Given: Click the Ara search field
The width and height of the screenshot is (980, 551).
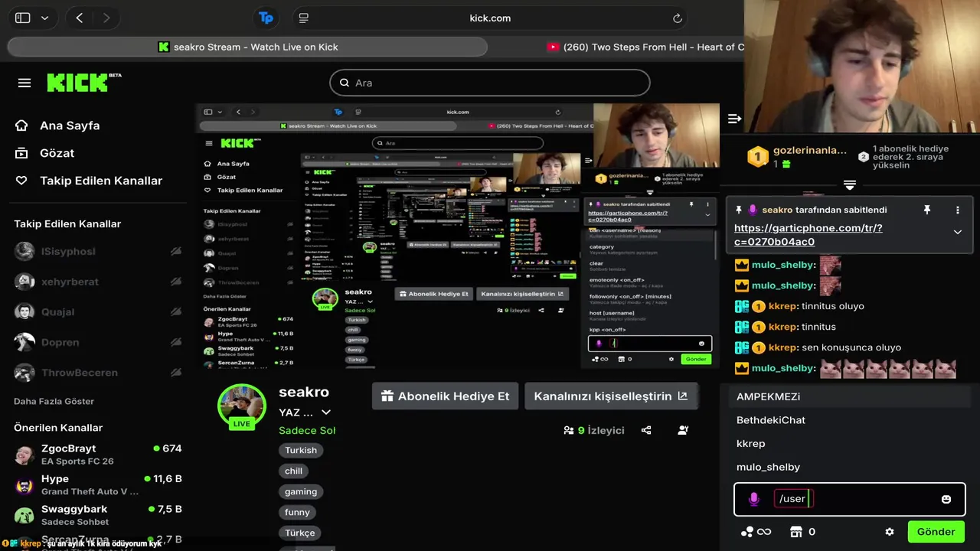Looking at the screenshot, I should coord(490,83).
